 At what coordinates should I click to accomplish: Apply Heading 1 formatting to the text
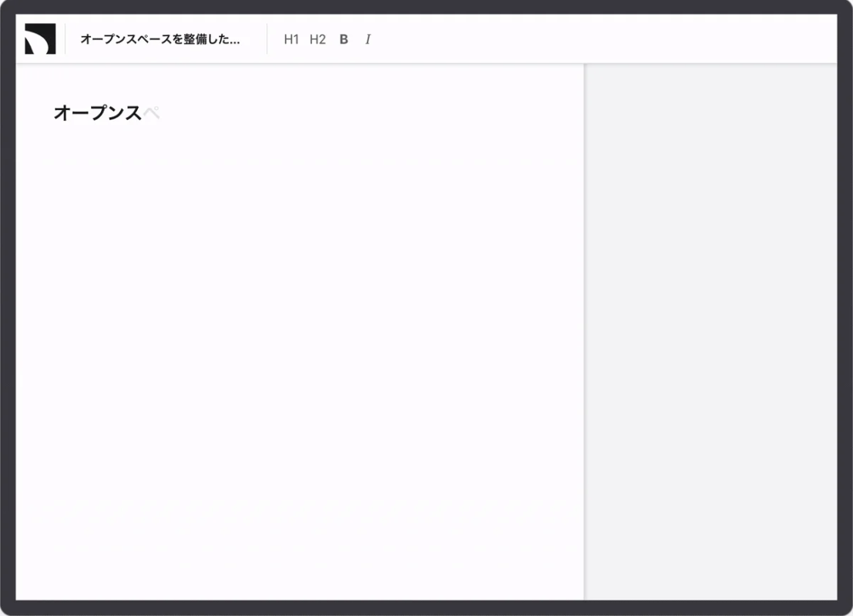[x=291, y=39]
